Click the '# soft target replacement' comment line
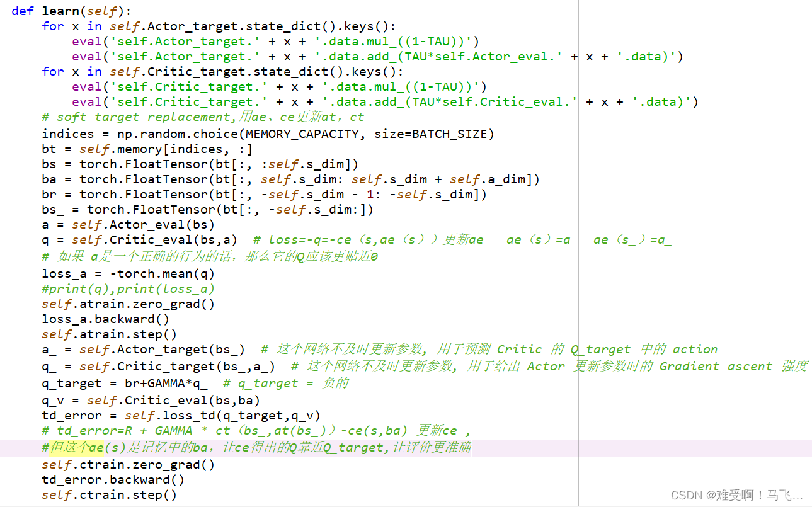Image resolution: width=812 pixels, height=507 pixels. [203, 117]
